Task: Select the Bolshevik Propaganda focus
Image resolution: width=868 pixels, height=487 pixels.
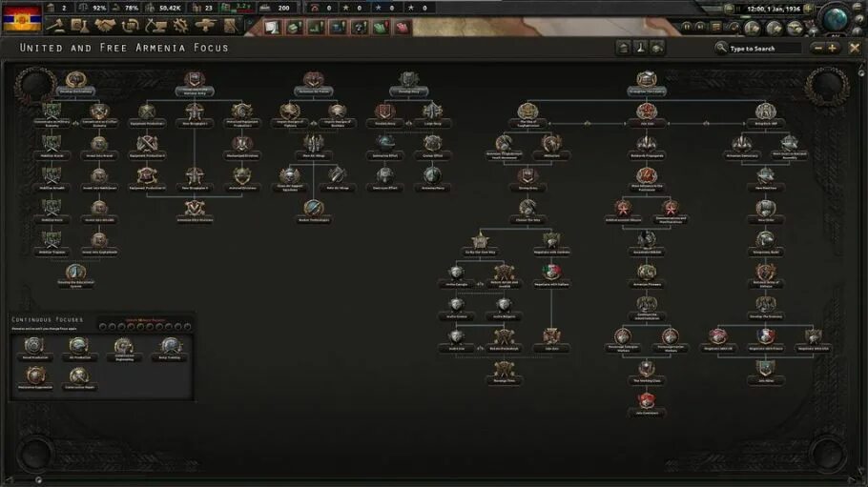Action: coord(646,147)
